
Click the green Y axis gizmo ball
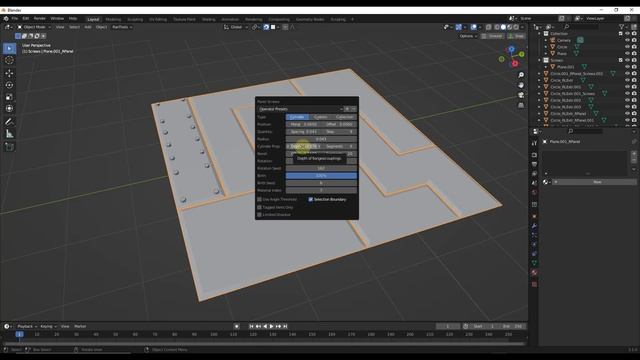click(522, 54)
